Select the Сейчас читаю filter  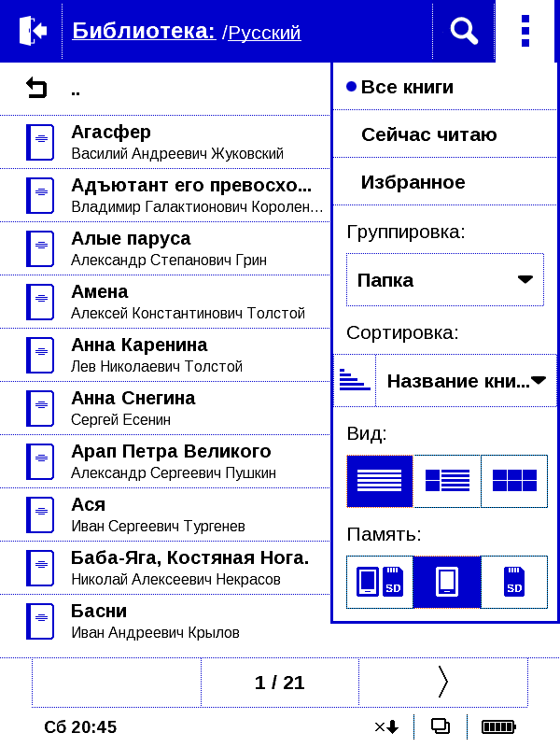445,134
